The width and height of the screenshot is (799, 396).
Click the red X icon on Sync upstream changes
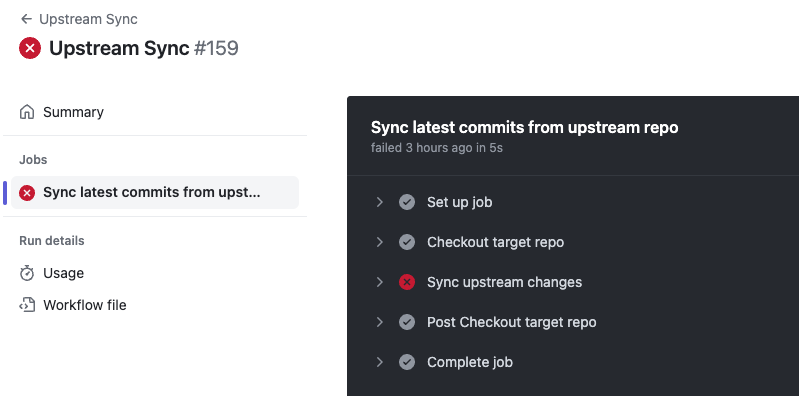[x=407, y=282]
